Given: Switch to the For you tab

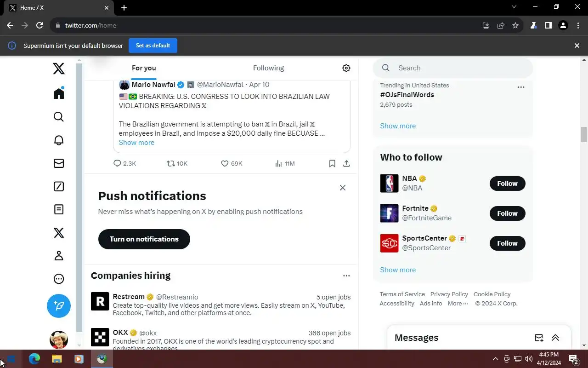Looking at the screenshot, I should [x=144, y=68].
